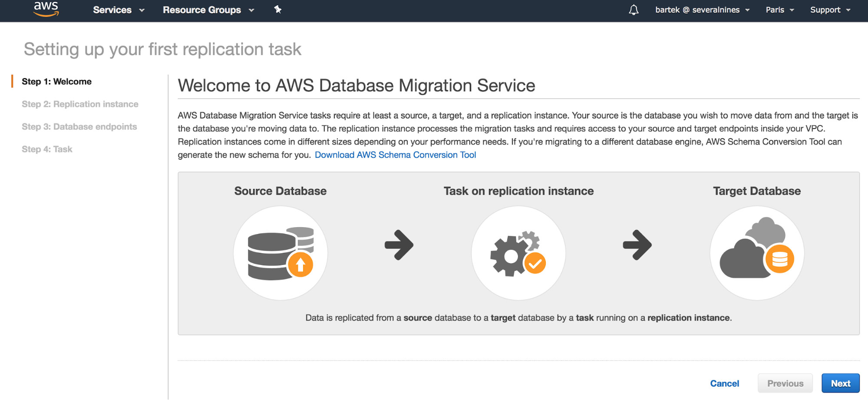Go to Step 4: Task
This screenshot has height=400, width=868.
47,149
